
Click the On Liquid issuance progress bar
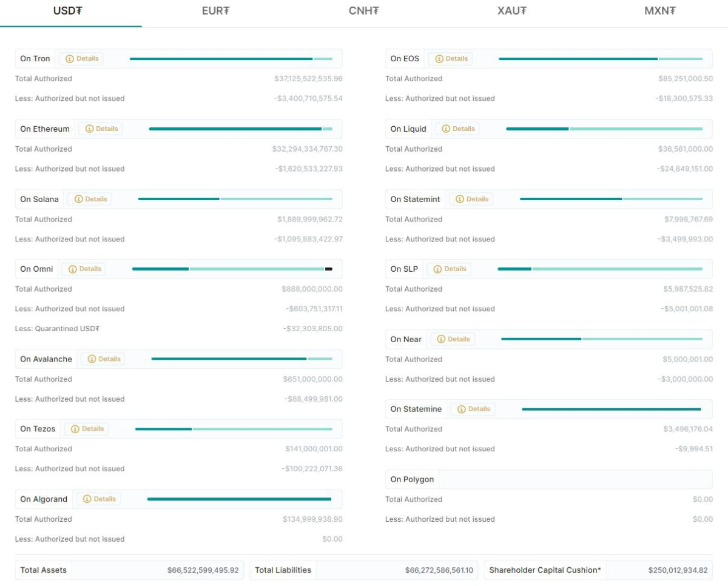tap(604, 129)
